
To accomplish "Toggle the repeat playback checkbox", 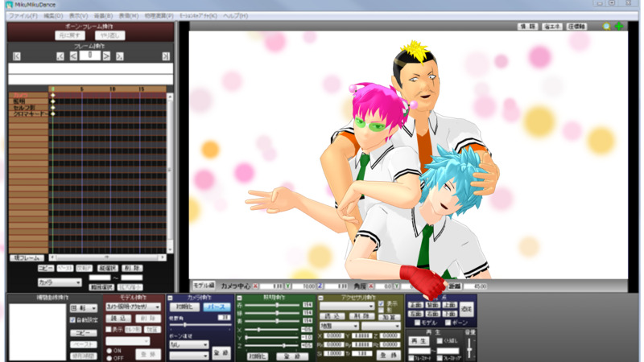I will pos(440,340).
